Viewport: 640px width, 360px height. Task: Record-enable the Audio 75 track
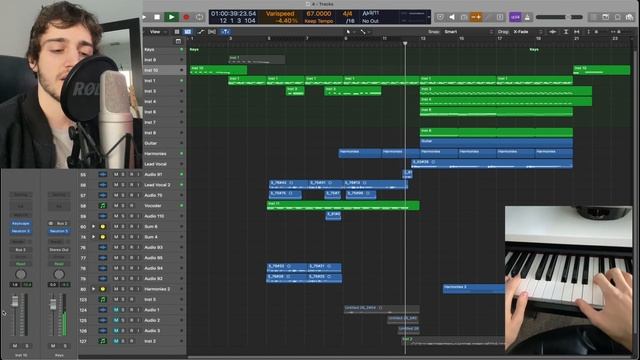pos(131,195)
